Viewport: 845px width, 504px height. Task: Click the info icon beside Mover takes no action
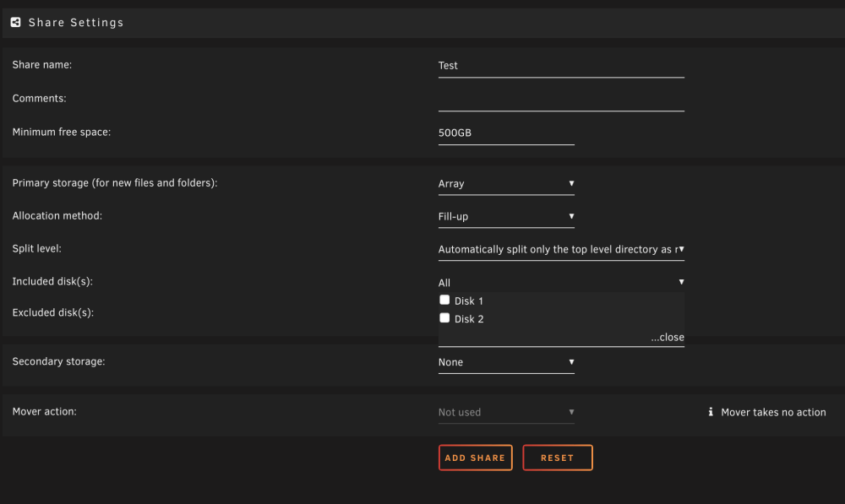[x=711, y=412]
